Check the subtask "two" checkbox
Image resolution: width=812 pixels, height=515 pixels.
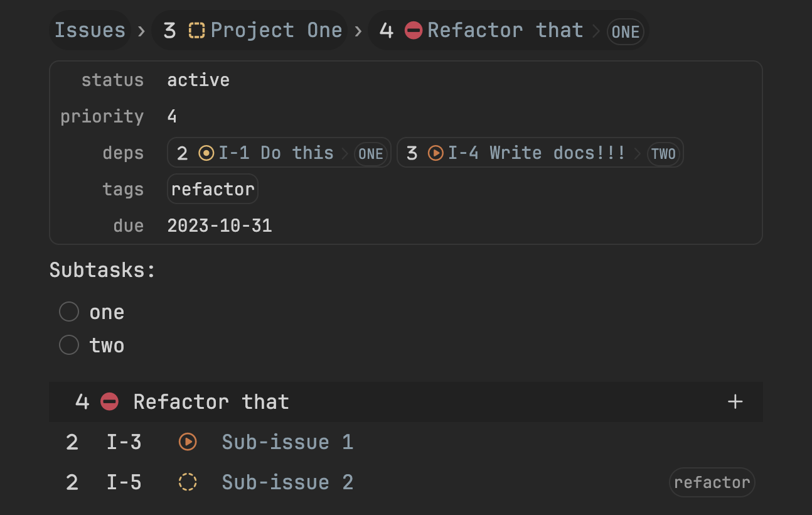(x=69, y=345)
